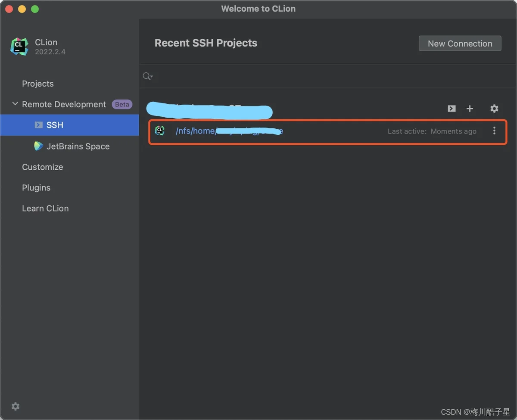Viewport: 517px width, 420px height.
Task: Click the search magnifier icon
Action: tap(146, 76)
